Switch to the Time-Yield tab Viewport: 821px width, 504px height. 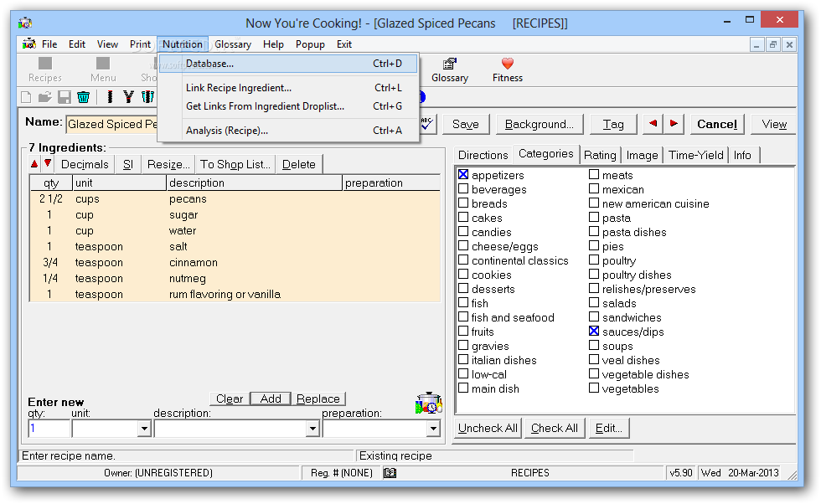pos(696,156)
